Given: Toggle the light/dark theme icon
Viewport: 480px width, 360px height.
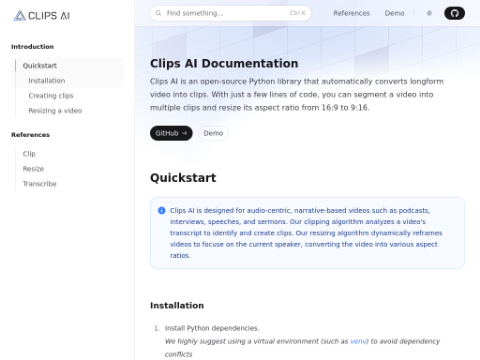Looking at the screenshot, I should coord(429,13).
